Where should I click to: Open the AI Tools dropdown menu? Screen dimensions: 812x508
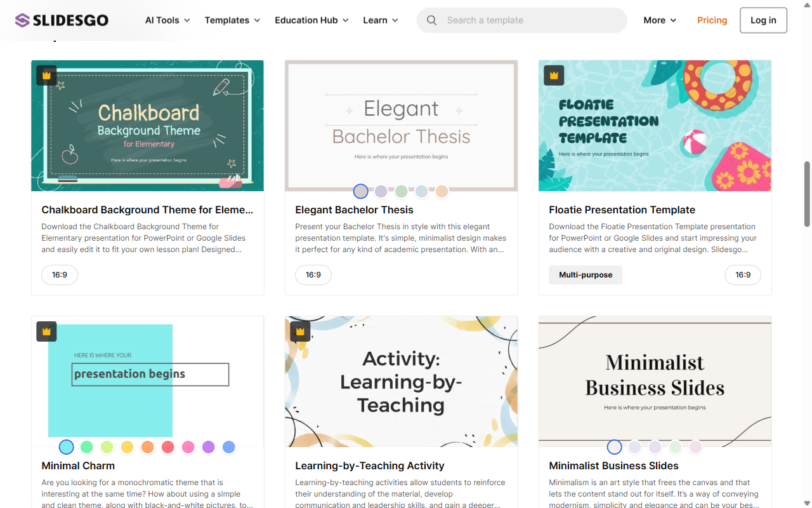(167, 20)
